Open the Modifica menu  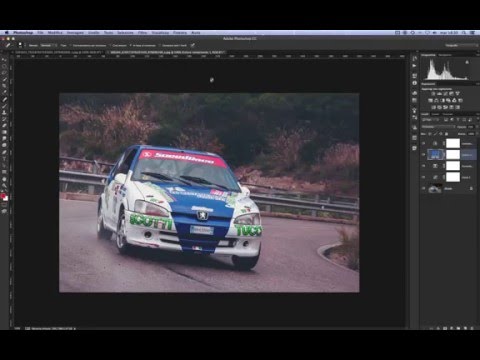pyautogui.click(x=55, y=33)
